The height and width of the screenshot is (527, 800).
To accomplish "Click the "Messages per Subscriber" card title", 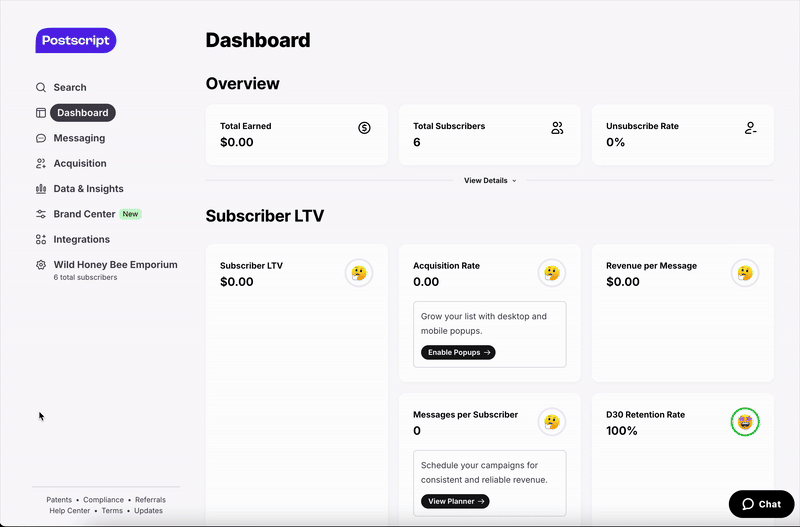I will 465,415.
